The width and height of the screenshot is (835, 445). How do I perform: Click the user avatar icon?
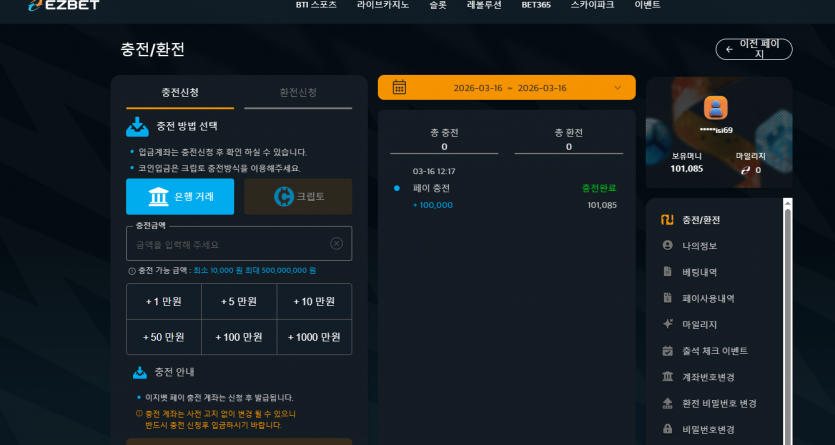pyautogui.click(x=716, y=108)
